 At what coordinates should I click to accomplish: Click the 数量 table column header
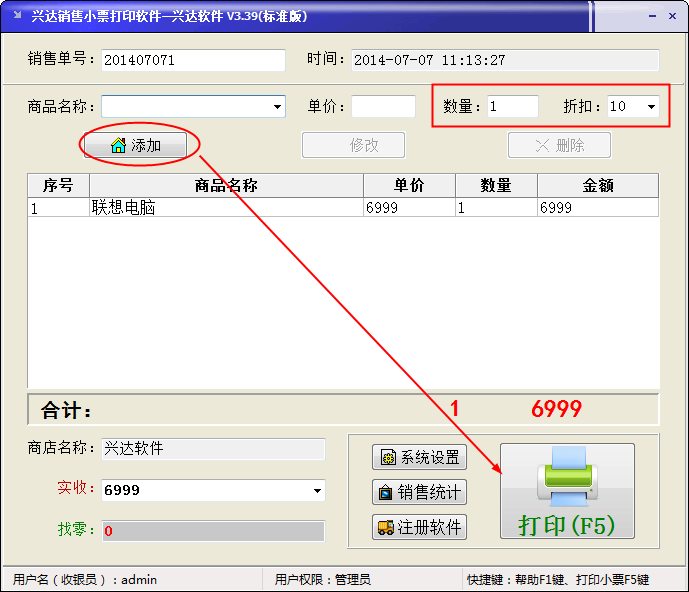click(x=496, y=185)
